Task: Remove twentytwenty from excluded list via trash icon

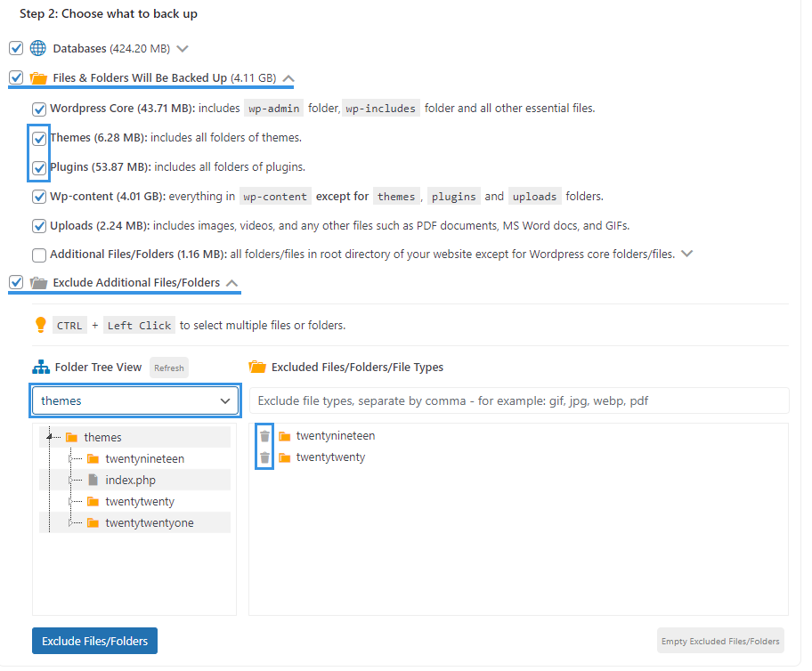Action: click(264, 457)
